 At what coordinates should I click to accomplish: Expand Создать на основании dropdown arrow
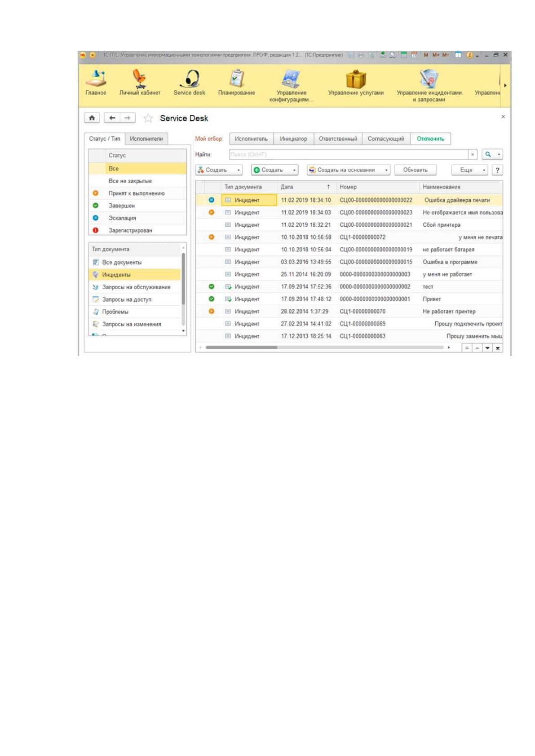click(x=386, y=170)
